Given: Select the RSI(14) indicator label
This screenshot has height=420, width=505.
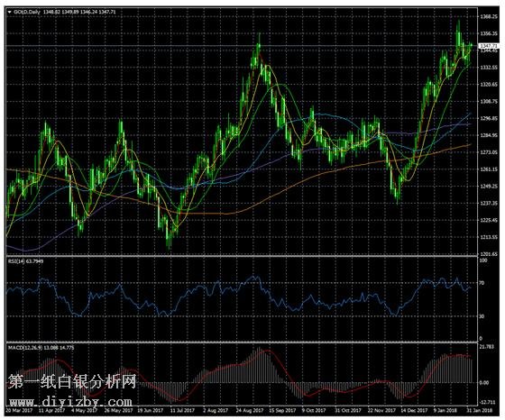Looking at the screenshot, I should [x=16, y=261].
